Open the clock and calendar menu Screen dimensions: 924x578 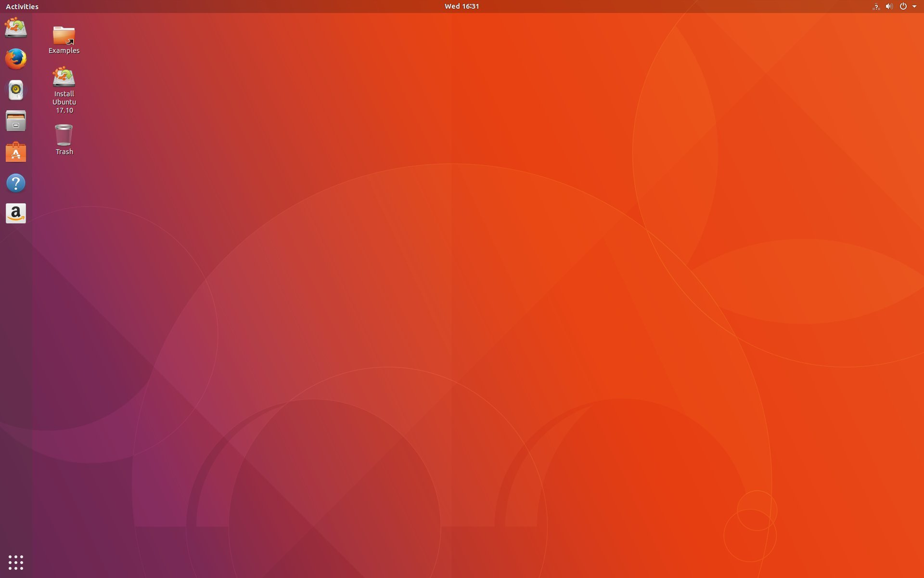pos(462,6)
